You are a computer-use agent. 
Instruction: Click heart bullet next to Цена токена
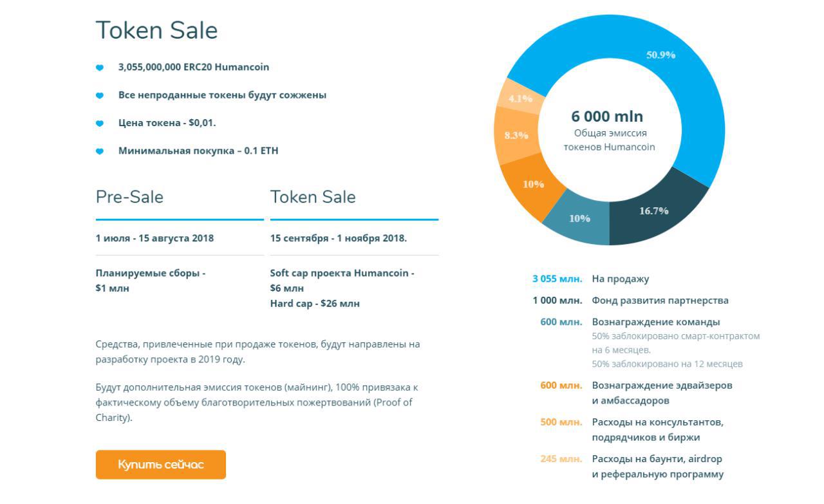[x=100, y=124]
